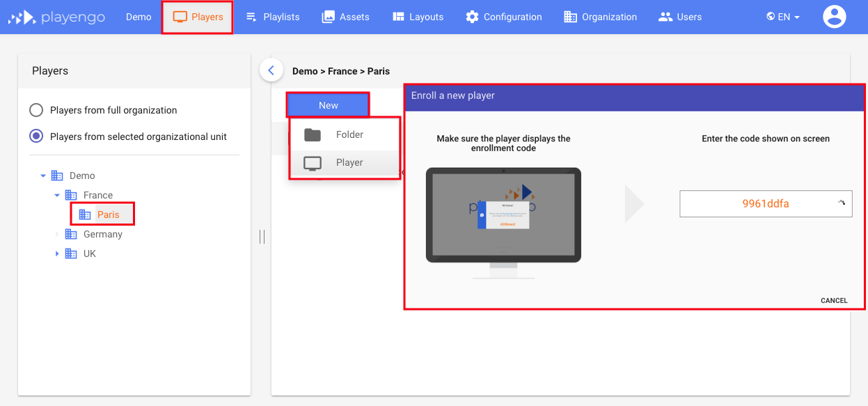Expand the Germany tree node
Viewport: 868px width, 406px height.
pyautogui.click(x=57, y=234)
